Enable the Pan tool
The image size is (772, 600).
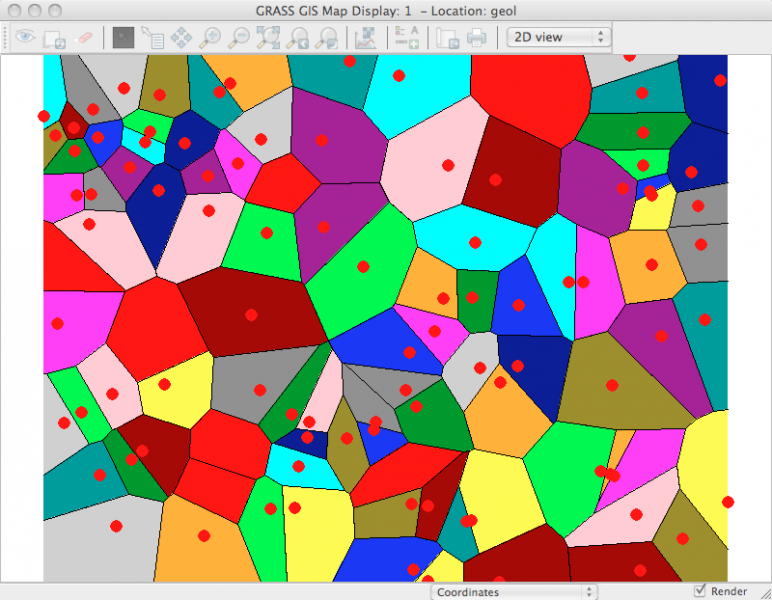(181, 38)
